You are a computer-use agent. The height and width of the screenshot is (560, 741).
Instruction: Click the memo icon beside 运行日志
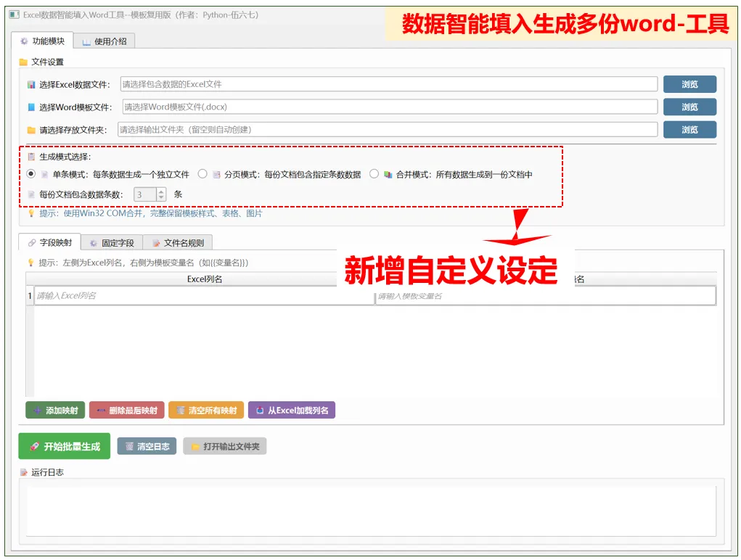(24, 472)
